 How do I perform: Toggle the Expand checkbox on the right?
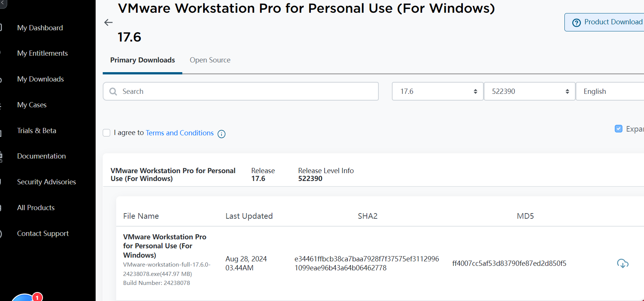[619, 129]
